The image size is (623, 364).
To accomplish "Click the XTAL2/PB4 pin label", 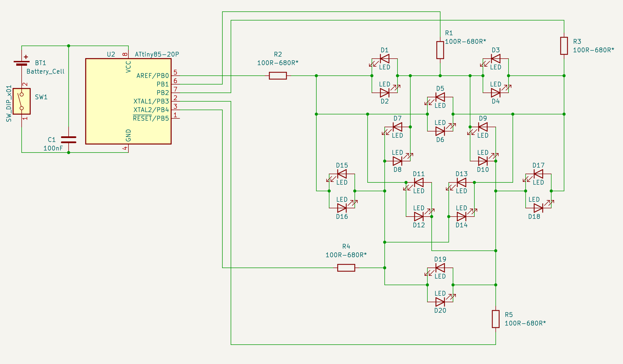I will (151, 110).
